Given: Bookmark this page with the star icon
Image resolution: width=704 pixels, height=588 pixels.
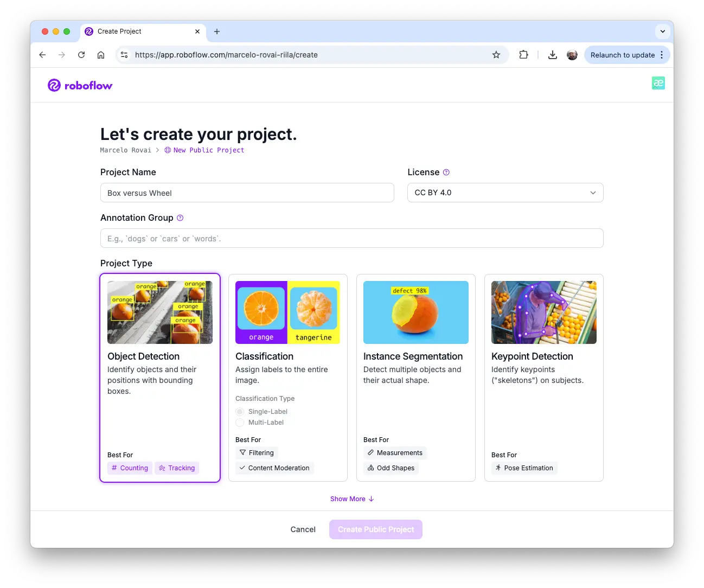Looking at the screenshot, I should pos(496,55).
